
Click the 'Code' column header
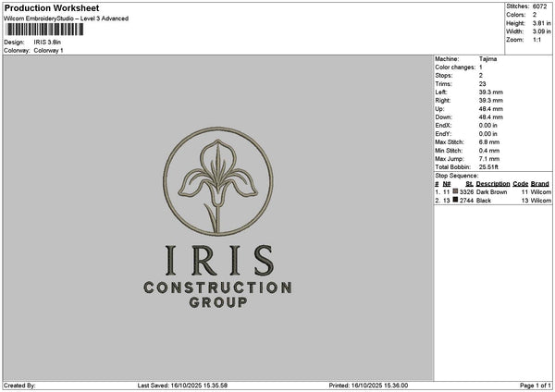(x=520, y=184)
